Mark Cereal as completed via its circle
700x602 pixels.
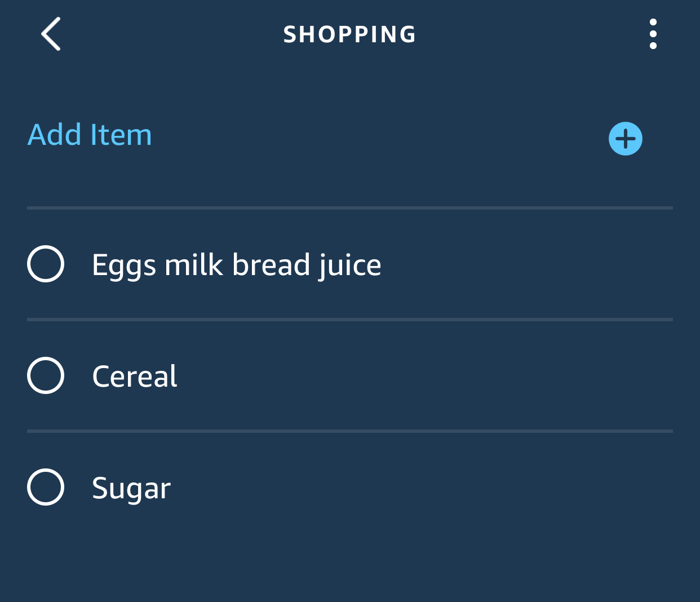[46, 375]
